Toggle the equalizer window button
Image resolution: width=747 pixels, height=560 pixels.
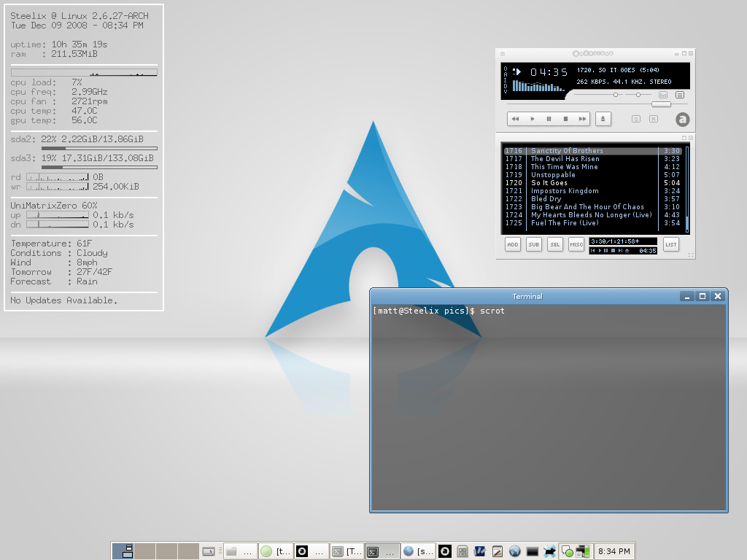tap(663, 95)
